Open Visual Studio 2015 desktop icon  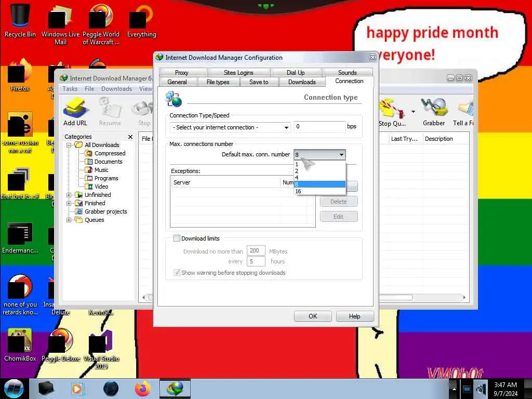(x=101, y=349)
